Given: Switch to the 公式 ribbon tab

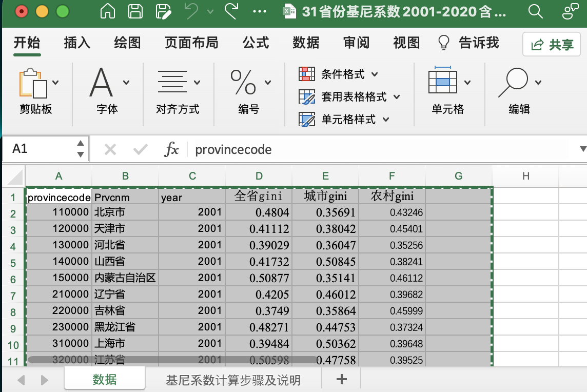Looking at the screenshot, I should pos(256,43).
